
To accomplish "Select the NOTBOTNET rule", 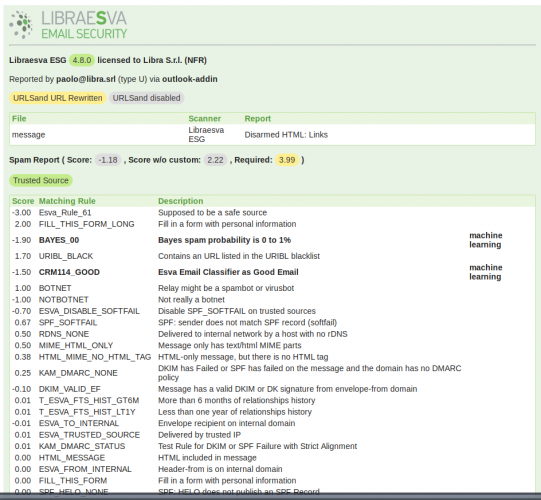I will click(x=64, y=300).
